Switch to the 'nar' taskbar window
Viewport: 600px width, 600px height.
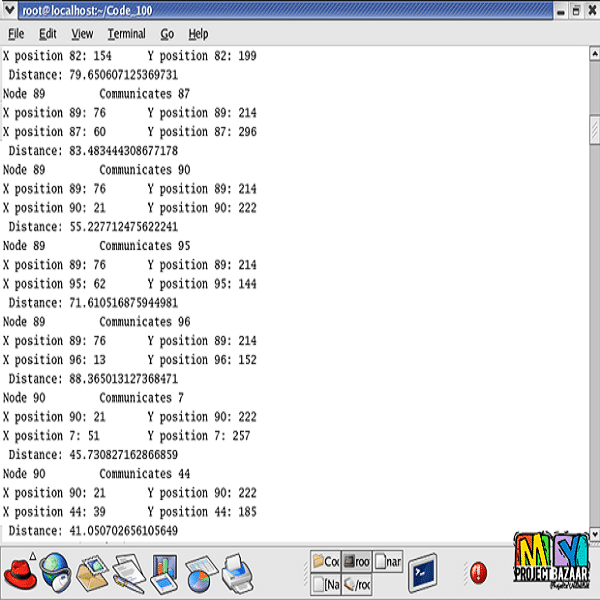pyautogui.click(x=388, y=562)
